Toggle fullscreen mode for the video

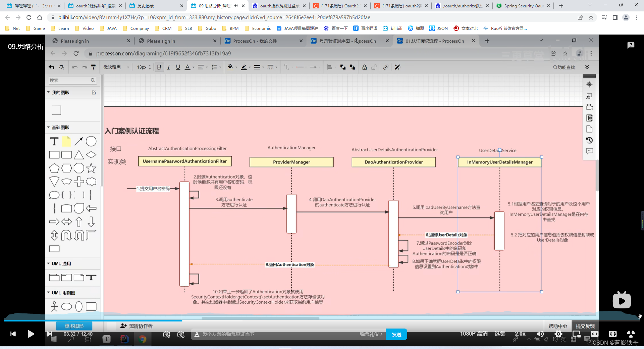[613, 334]
